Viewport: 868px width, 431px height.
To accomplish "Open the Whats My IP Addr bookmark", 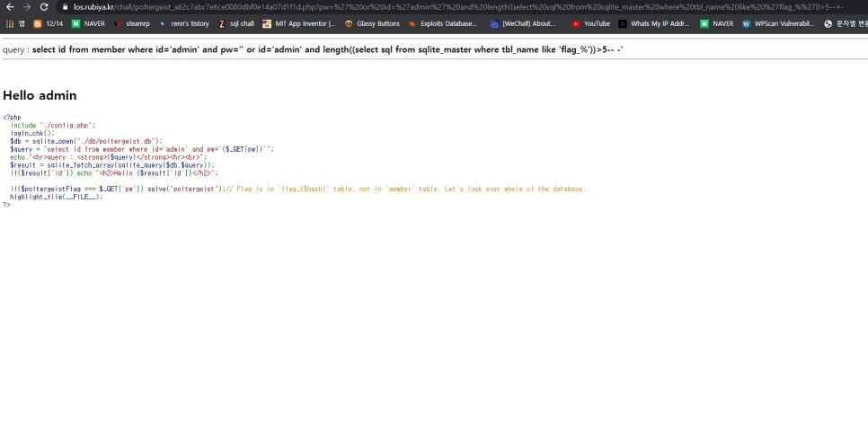I will click(654, 23).
